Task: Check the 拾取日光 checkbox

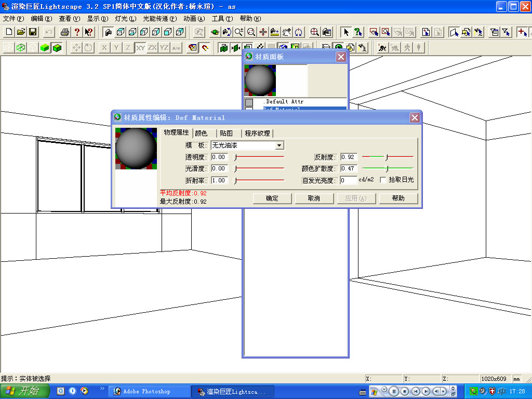Action: (383, 180)
